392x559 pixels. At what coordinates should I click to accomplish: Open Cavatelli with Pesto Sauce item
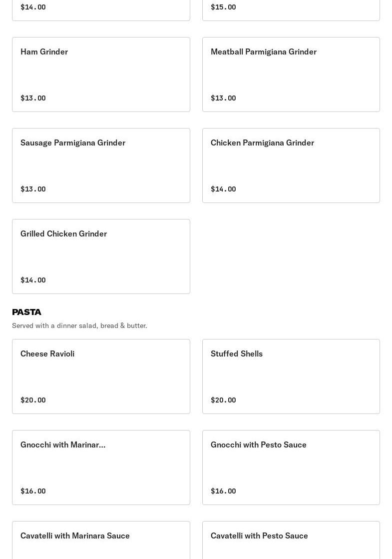pyautogui.click(x=291, y=540)
